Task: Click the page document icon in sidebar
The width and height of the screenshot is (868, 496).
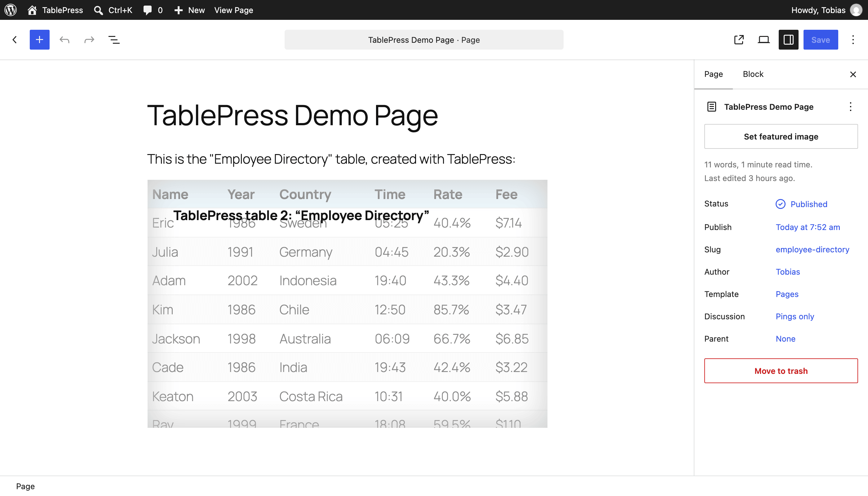Action: coord(712,107)
